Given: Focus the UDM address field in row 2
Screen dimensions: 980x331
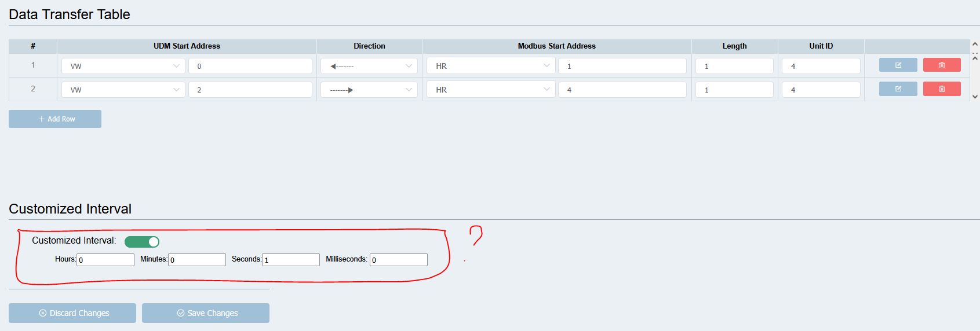Looking at the screenshot, I should pos(250,90).
